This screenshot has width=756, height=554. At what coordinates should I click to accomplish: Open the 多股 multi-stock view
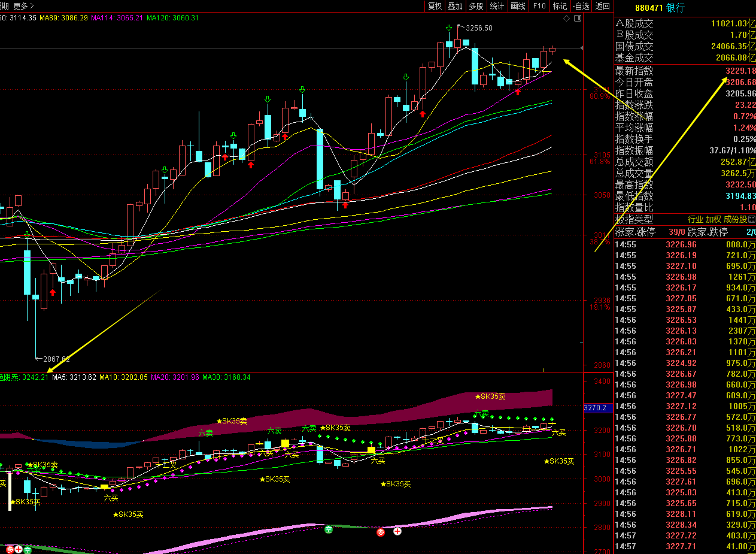point(476,6)
